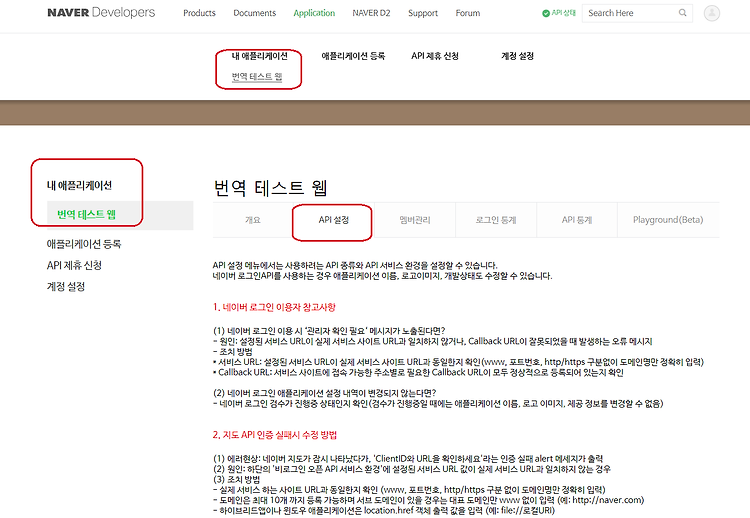Select 내 애플리케이션 in the top submenu
The image size is (750, 518).
click(260, 56)
